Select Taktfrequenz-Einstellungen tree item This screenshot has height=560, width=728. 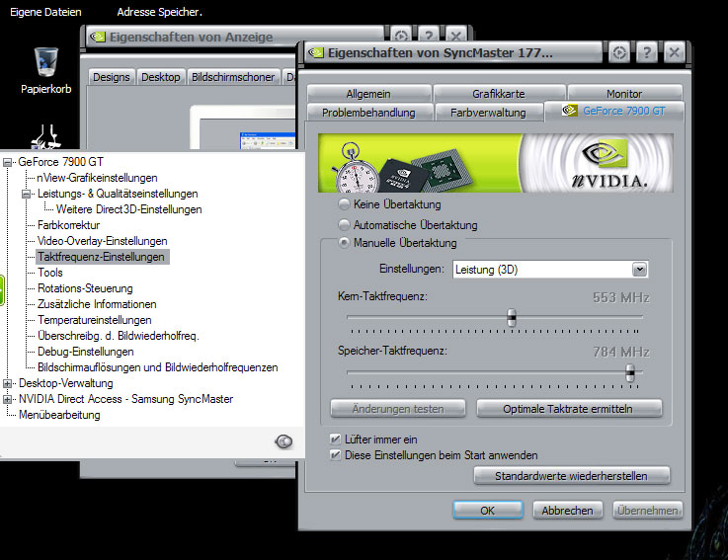tap(101, 257)
